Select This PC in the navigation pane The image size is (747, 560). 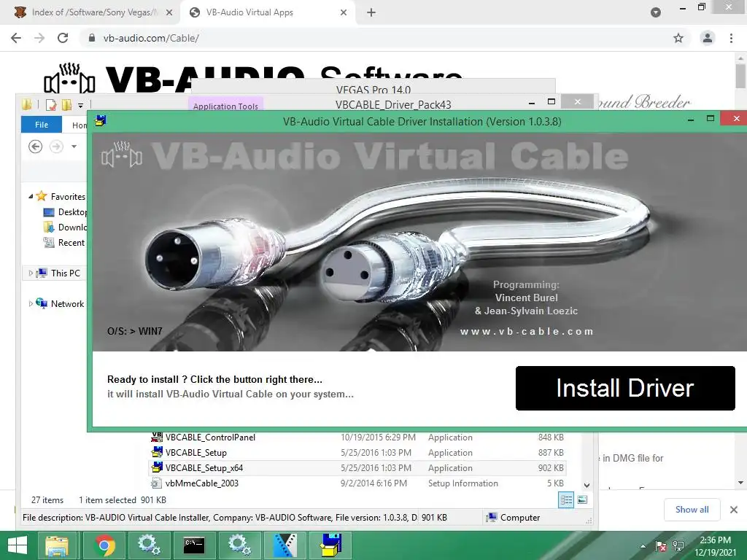pos(65,273)
